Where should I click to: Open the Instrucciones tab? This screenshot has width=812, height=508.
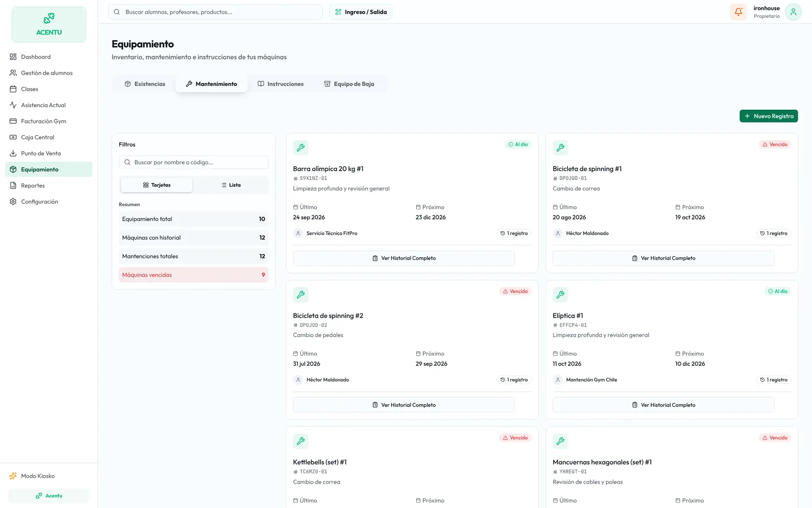(281, 84)
